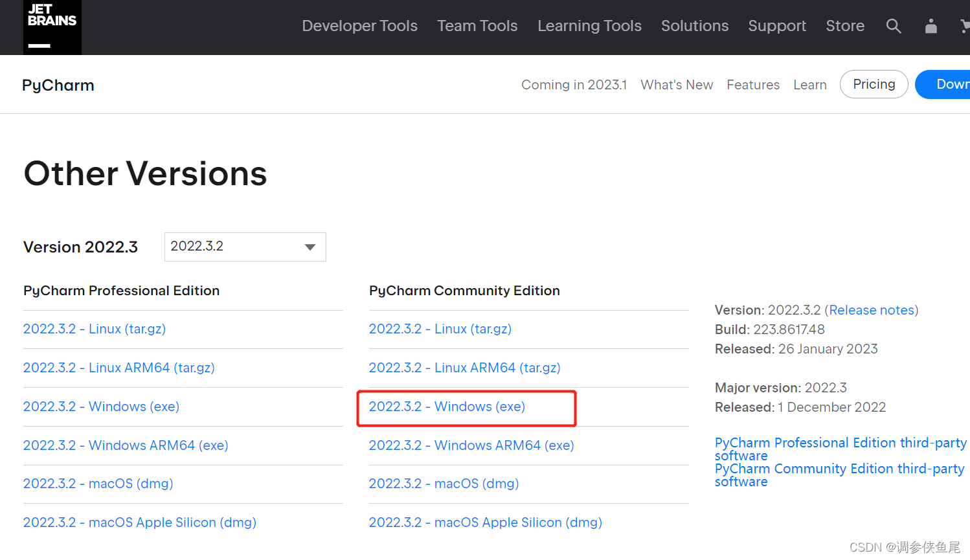Download Community Edition Windows (exe)
The height and width of the screenshot is (560, 970).
[x=447, y=407]
